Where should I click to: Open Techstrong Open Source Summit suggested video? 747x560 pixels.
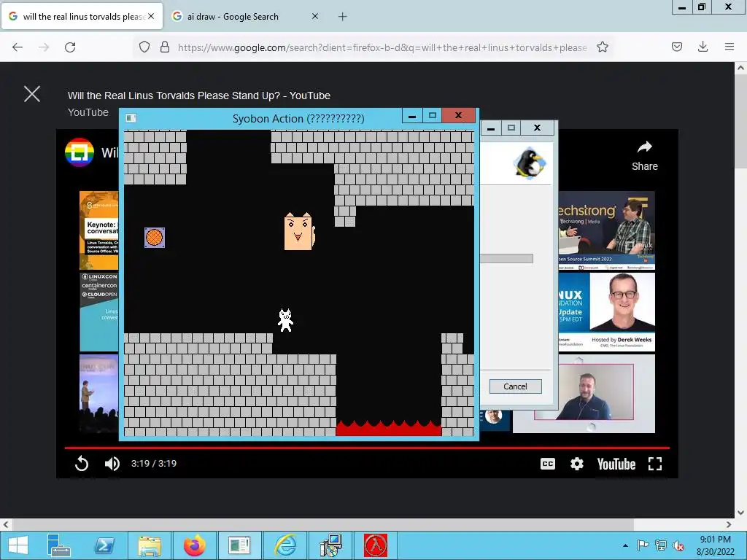tap(606, 230)
